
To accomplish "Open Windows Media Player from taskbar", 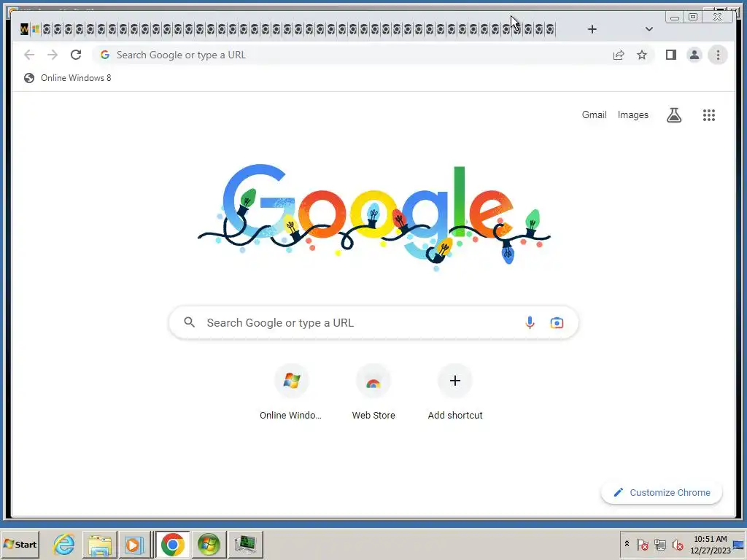I will click(x=134, y=544).
